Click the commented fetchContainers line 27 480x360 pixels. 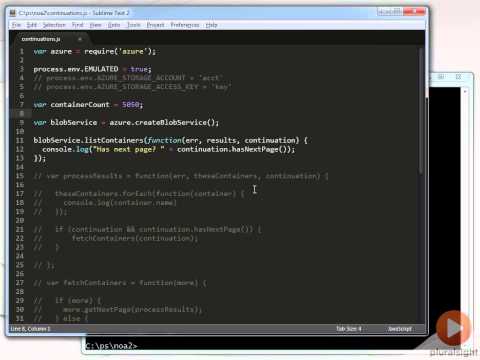pyautogui.click(x=120, y=283)
